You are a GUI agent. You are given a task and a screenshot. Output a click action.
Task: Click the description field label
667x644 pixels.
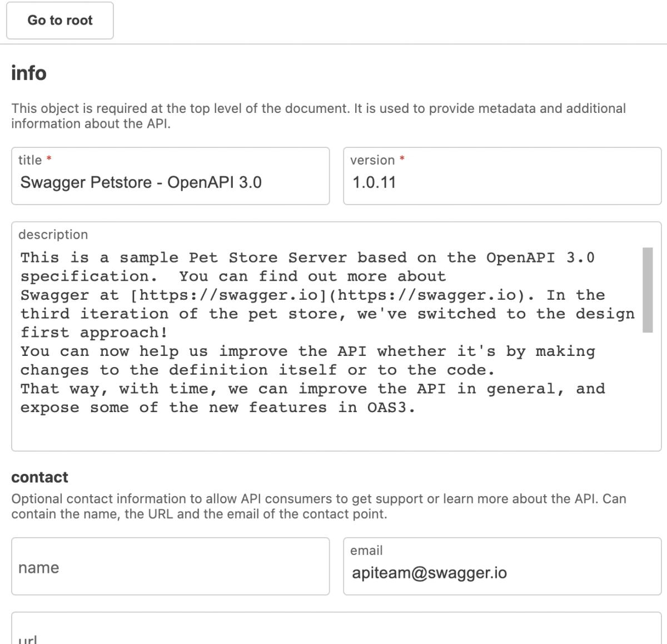(x=53, y=235)
